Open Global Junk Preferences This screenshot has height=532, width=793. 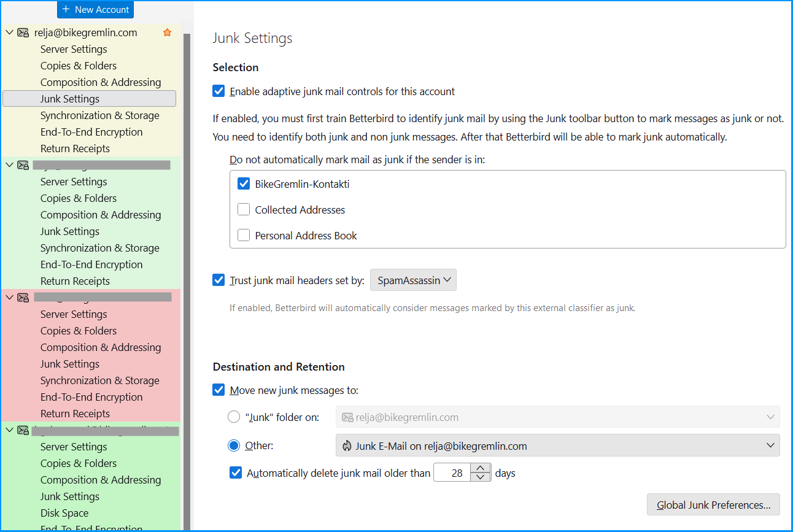[x=713, y=505]
